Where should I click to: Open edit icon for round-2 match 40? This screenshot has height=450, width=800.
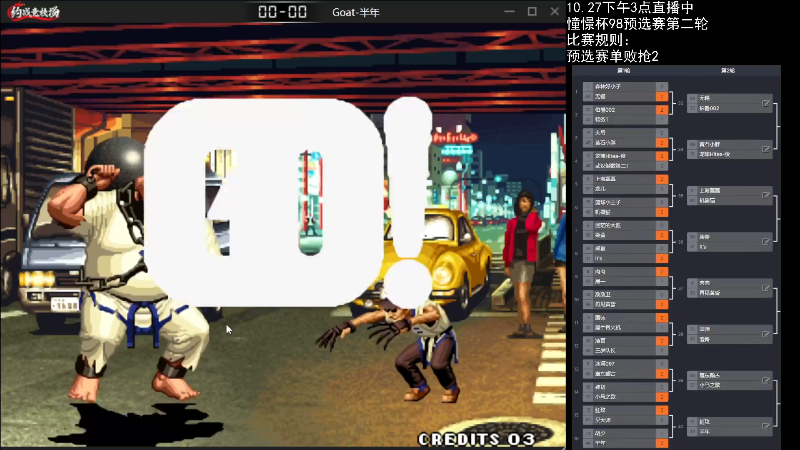click(766, 427)
